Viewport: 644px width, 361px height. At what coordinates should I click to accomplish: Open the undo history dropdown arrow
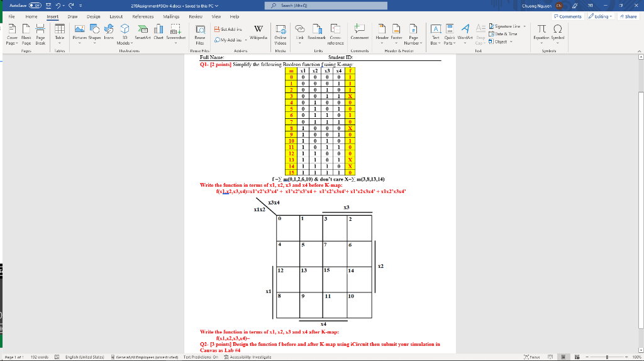64,6
